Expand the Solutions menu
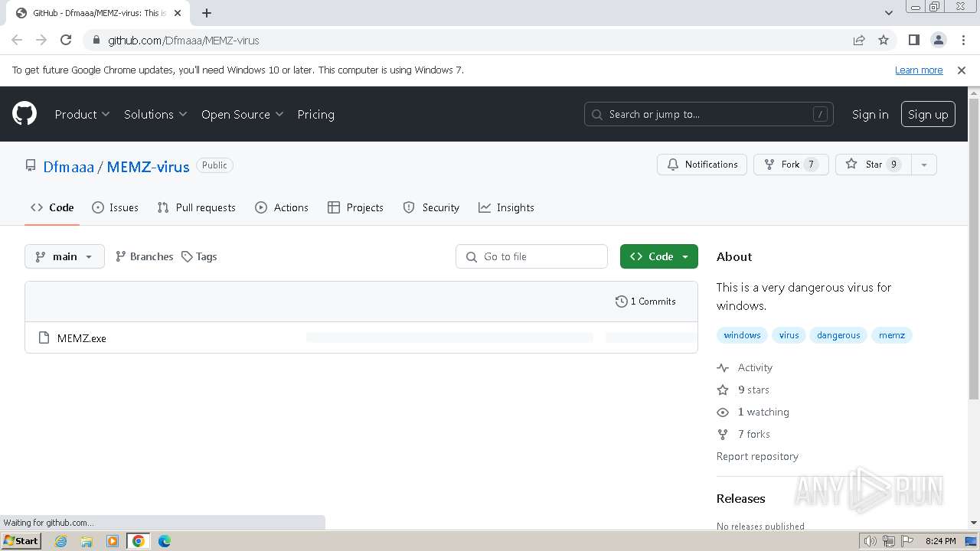This screenshot has width=980, height=551. pyautogui.click(x=155, y=114)
